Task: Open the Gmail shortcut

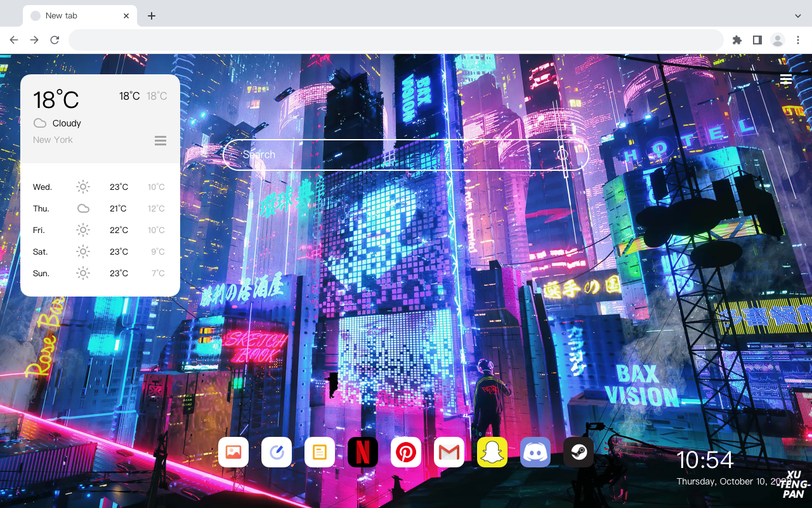Action: 449,452
